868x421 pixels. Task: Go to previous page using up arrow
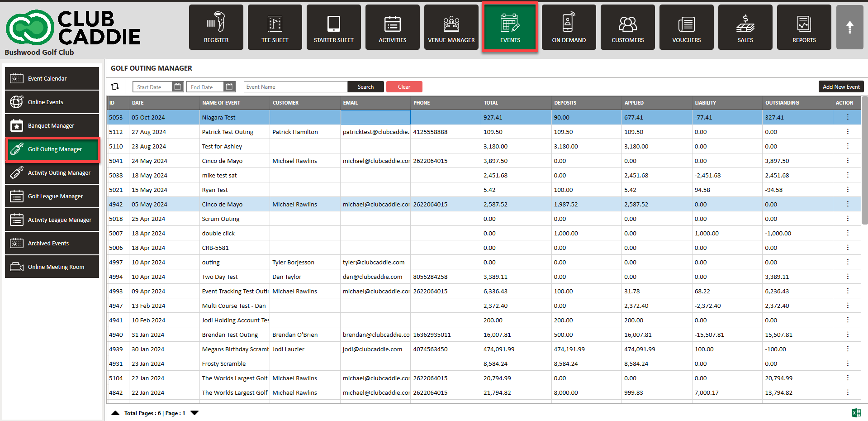coord(115,413)
